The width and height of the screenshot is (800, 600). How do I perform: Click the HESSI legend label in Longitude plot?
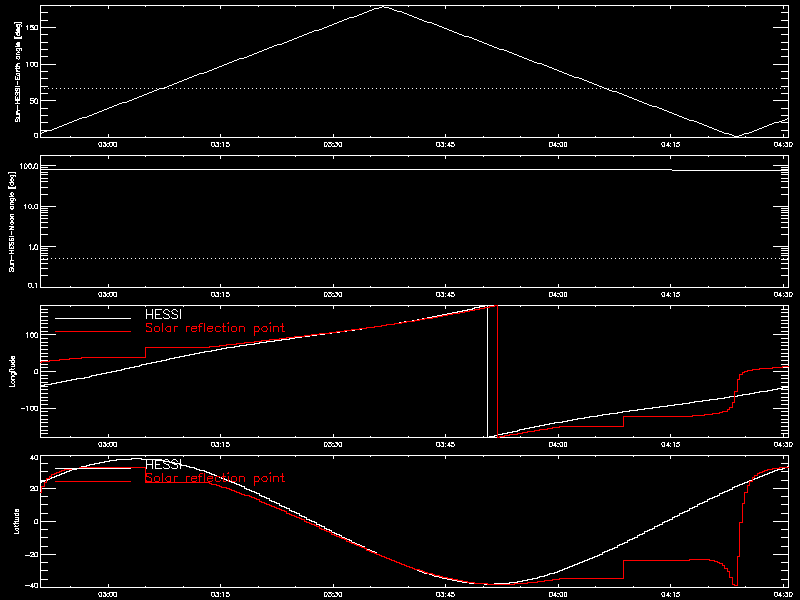[163, 315]
